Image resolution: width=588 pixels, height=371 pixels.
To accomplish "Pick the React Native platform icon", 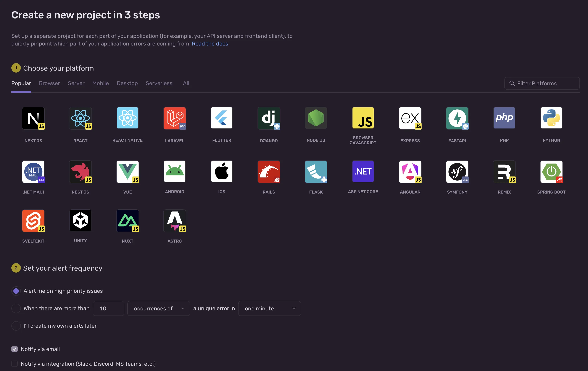I will 127,118.
